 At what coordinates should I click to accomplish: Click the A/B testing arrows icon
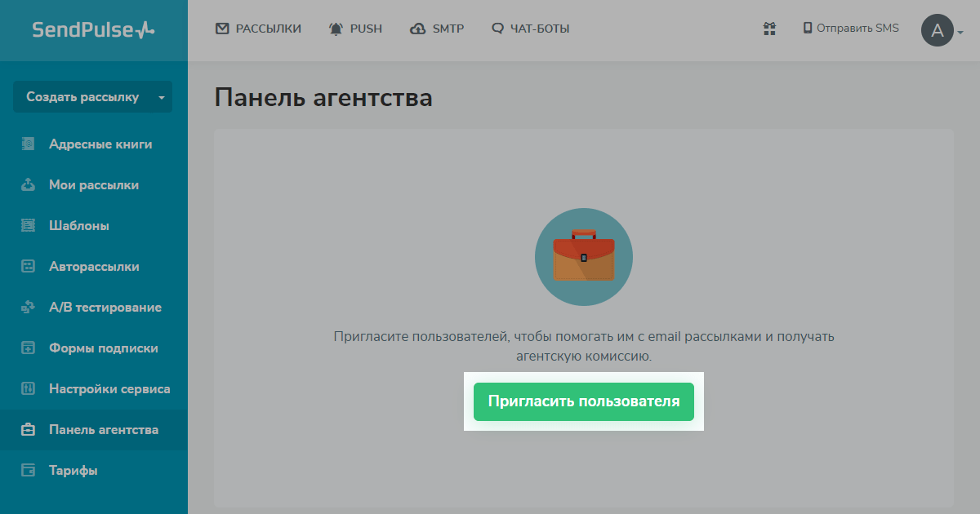[29, 308]
